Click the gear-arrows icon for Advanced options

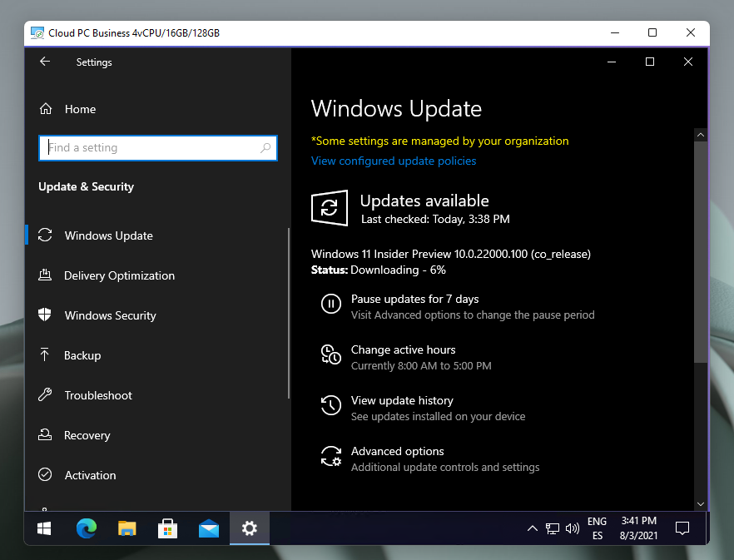(331, 456)
